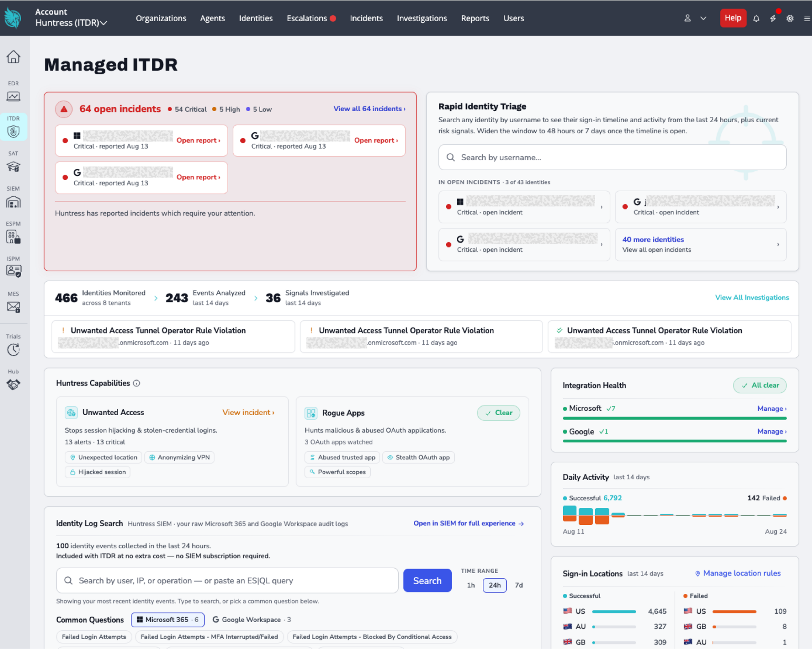The width and height of the screenshot is (812, 649).
Task: Click View all 64 incidents link
Action: pyautogui.click(x=369, y=109)
